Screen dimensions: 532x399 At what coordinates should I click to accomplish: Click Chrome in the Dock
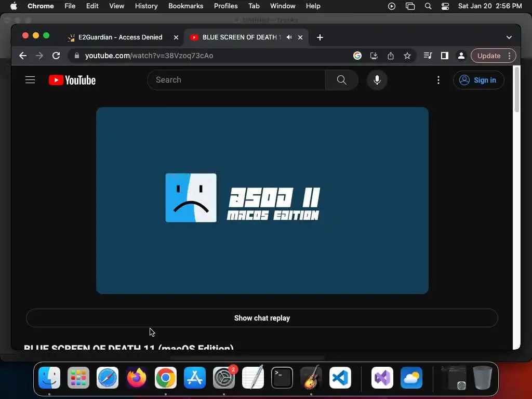(166, 378)
